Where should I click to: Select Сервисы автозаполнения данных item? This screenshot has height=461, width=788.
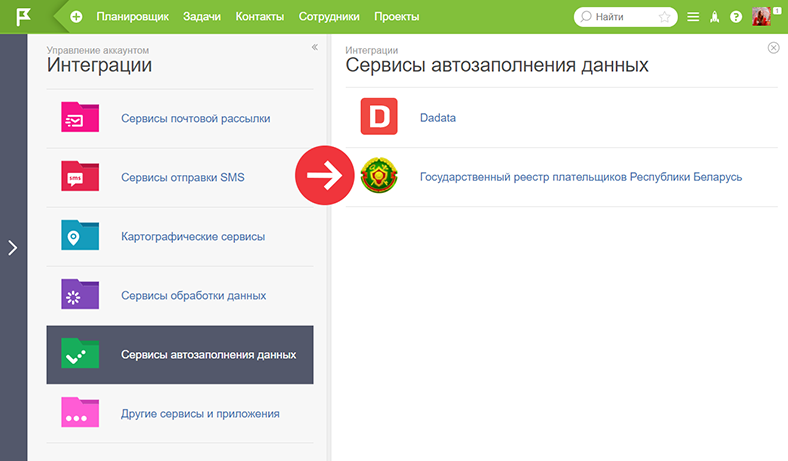tap(180, 355)
